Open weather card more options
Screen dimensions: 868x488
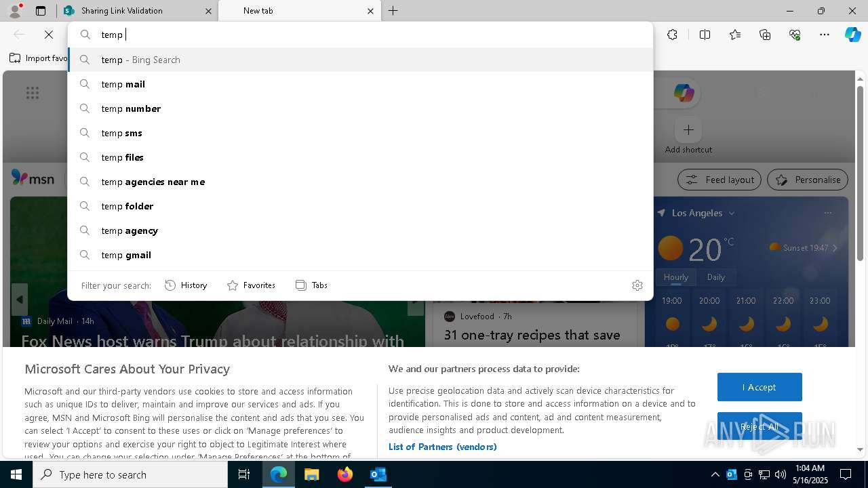point(828,213)
